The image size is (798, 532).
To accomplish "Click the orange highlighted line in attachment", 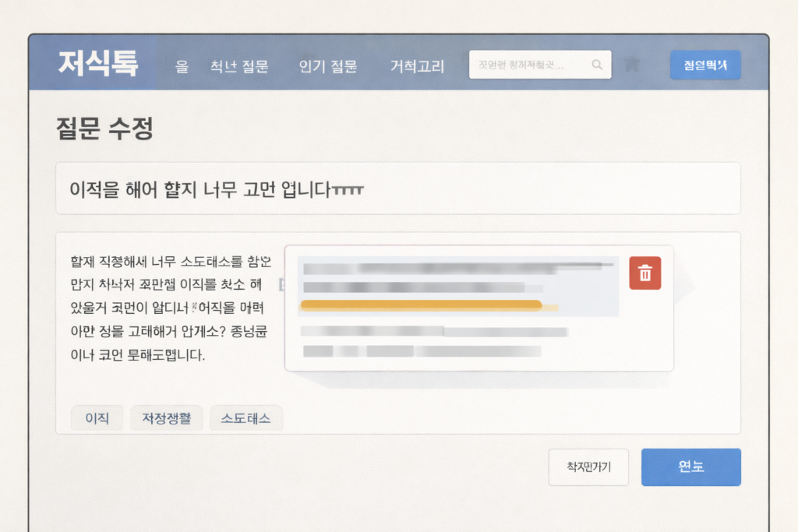I will point(421,305).
